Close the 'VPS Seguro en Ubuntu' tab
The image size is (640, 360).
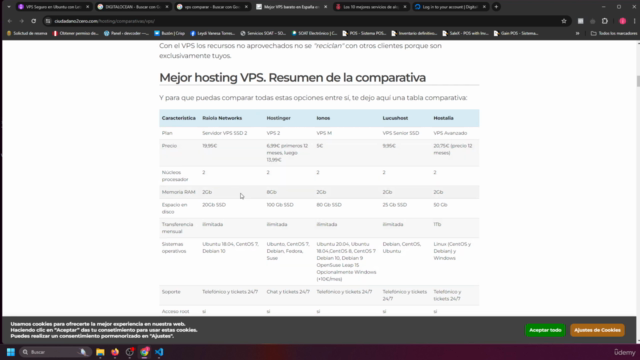(87, 7)
